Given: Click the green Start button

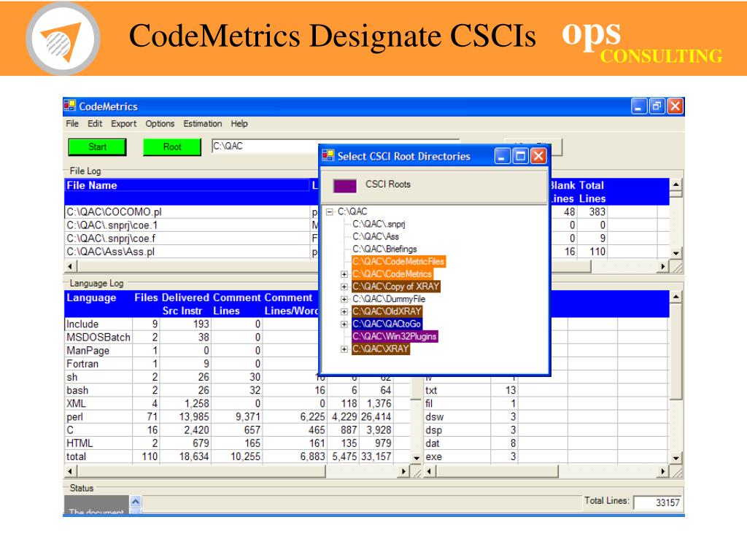Looking at the screenshot, I should pyautogui.click(x=97, y=147).
